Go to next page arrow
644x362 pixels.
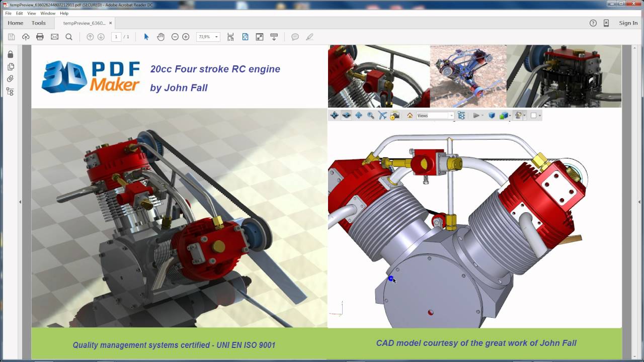tap(101, 37)
